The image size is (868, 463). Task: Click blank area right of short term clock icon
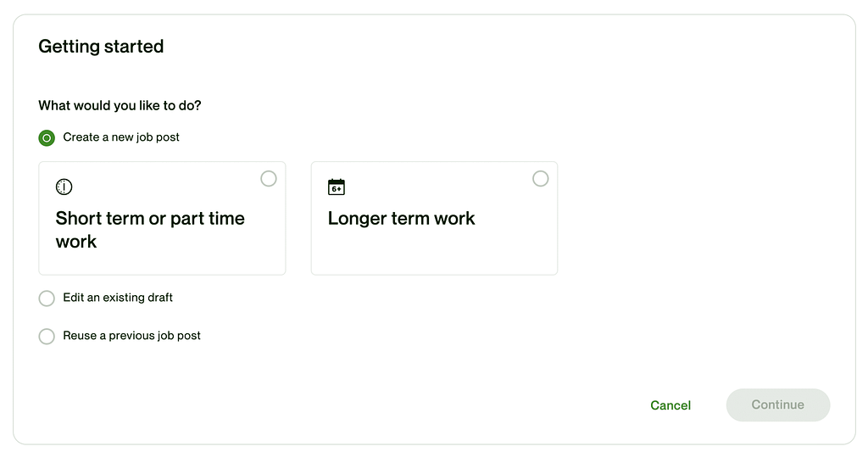(161, 187)
